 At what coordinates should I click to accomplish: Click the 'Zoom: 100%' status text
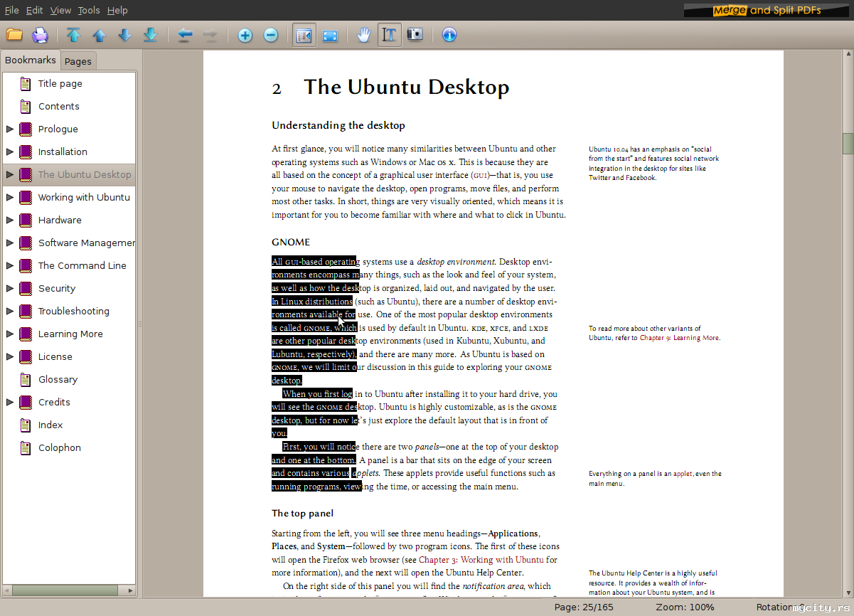coord(685,607)
